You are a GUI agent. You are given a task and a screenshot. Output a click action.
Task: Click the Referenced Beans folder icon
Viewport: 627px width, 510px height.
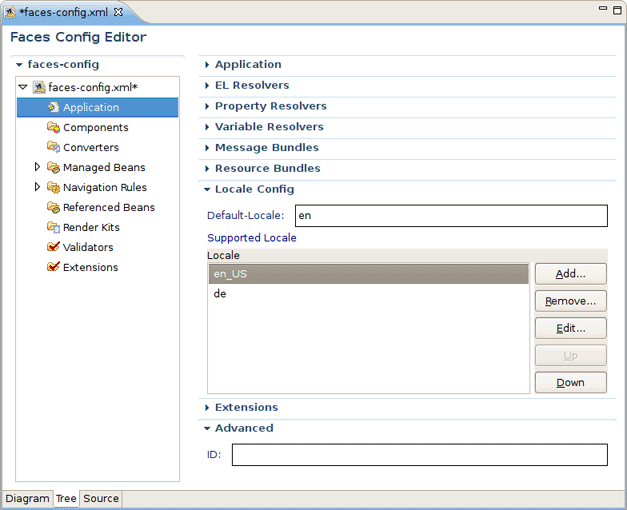pyautogui.click(x=53, y=207)
